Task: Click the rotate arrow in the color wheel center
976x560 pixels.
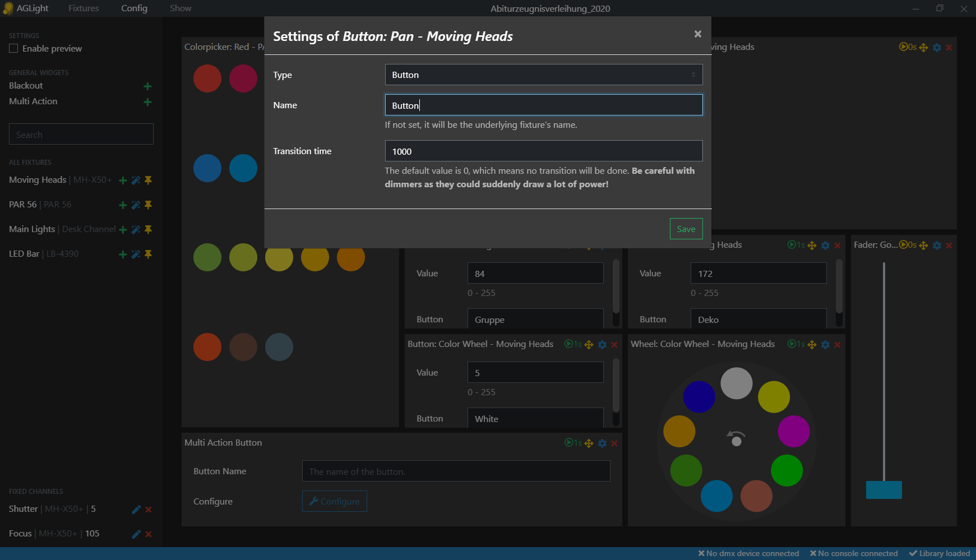Action: point(736,438)
